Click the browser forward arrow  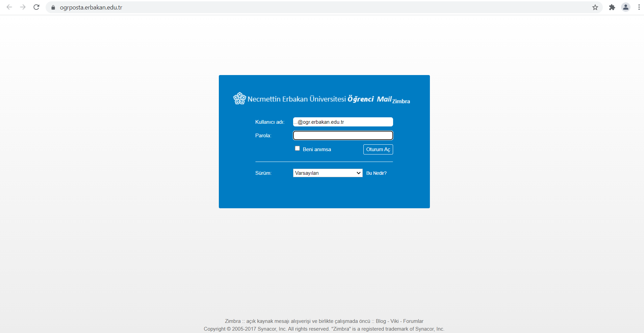tap(23, 7)
